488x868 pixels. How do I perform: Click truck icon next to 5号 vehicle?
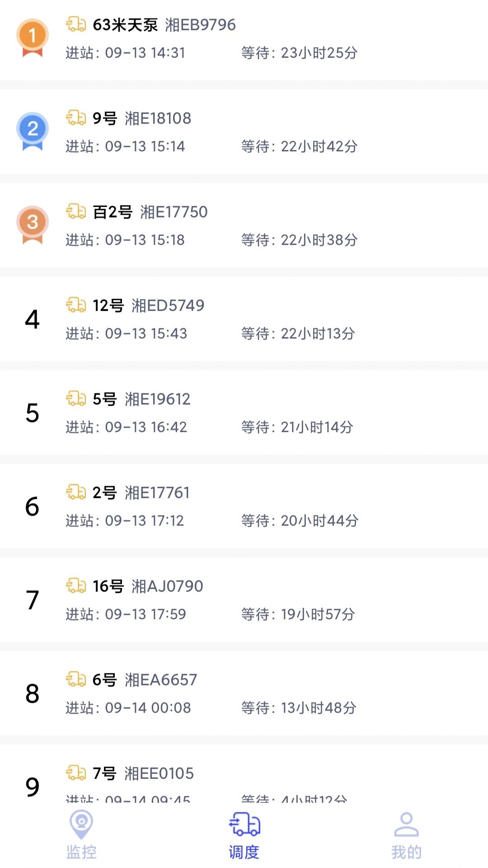tap(76, 399)
